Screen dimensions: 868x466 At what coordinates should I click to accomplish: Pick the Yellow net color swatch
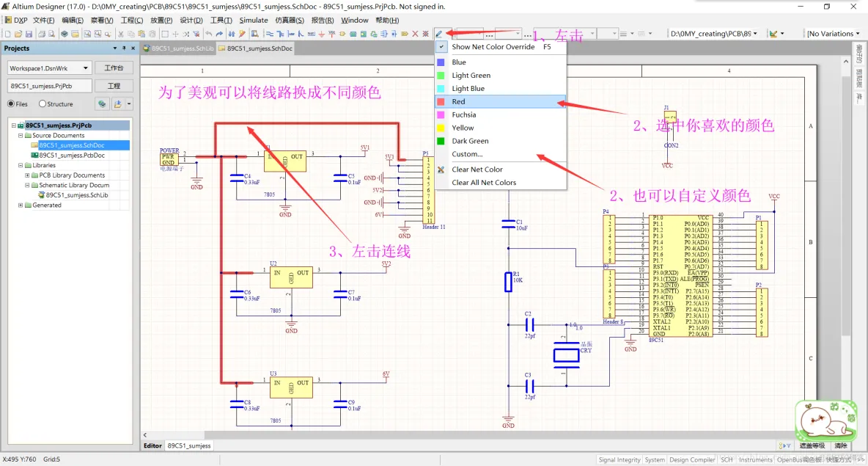[441, 128]
